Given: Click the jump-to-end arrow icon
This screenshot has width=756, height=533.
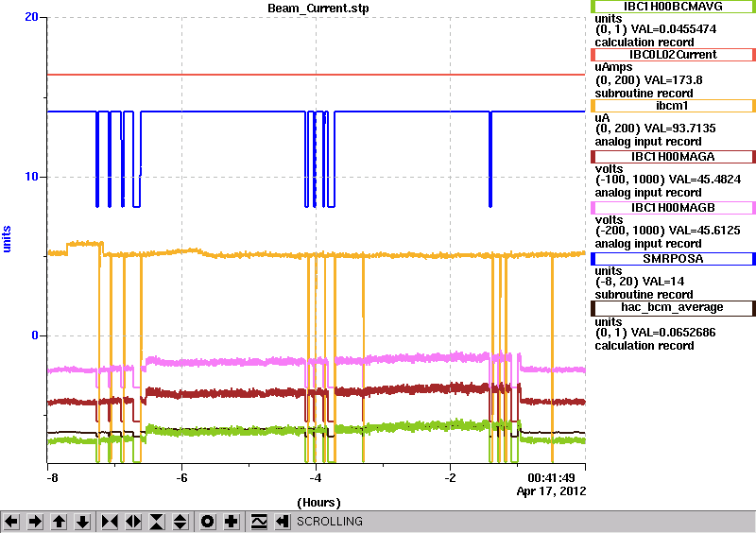Looking at the screenshot, I should (x=283, y=522).
